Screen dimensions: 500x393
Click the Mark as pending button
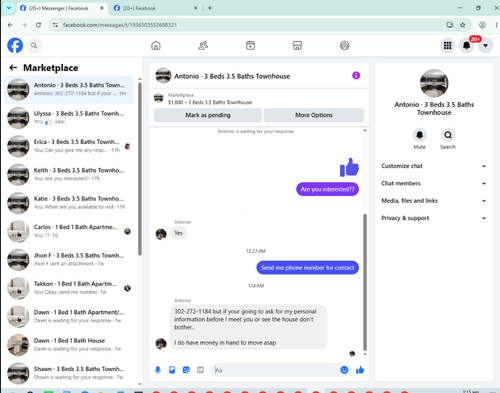click(x=208, y=115)
